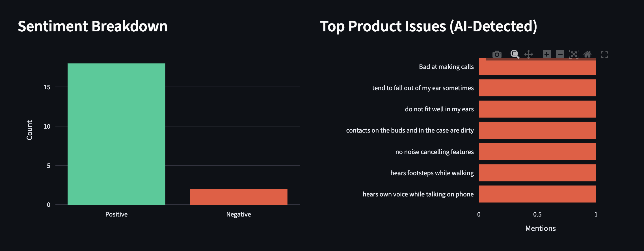Click the Sentiment Breakdown title
The width and height of the screenshot is (644, 251).
click(x=93, y=26)
